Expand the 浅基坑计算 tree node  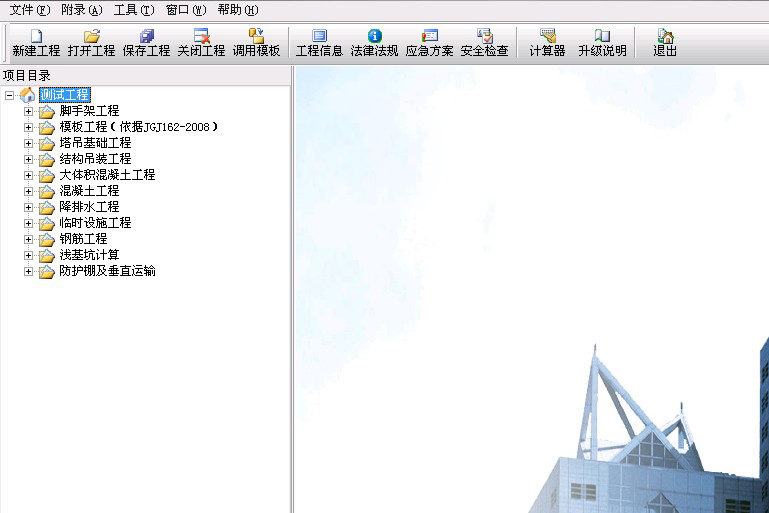click(x=28, y=256)
